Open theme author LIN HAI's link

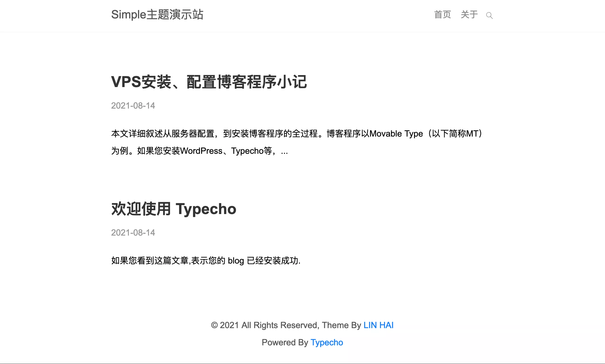tap(378, 325)
